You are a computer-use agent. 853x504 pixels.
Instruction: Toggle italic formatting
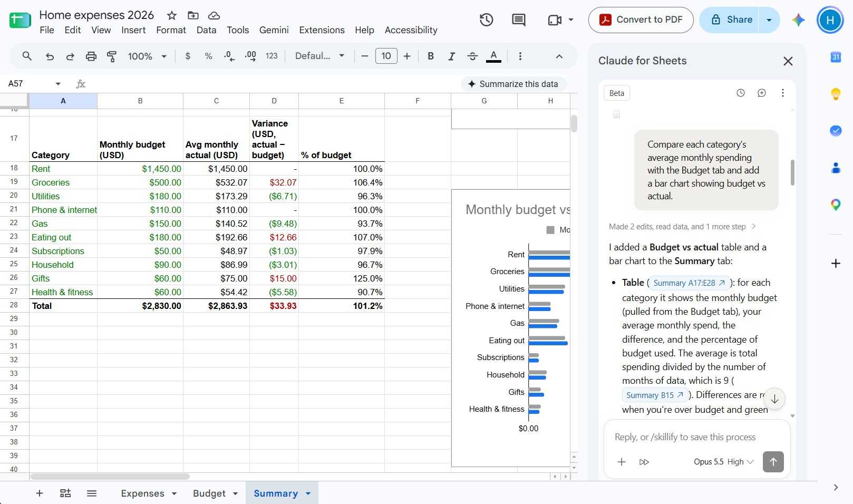[451, 56]
